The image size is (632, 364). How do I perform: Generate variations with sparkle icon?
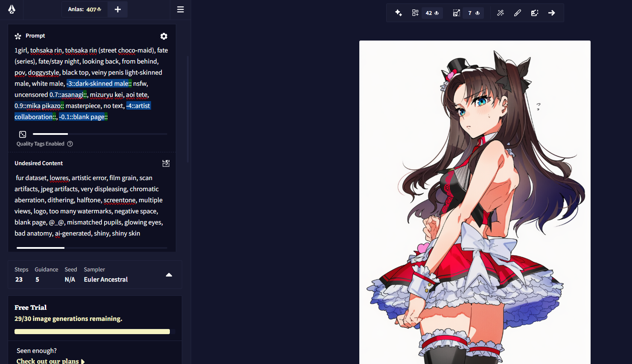[x=399, y=13]
